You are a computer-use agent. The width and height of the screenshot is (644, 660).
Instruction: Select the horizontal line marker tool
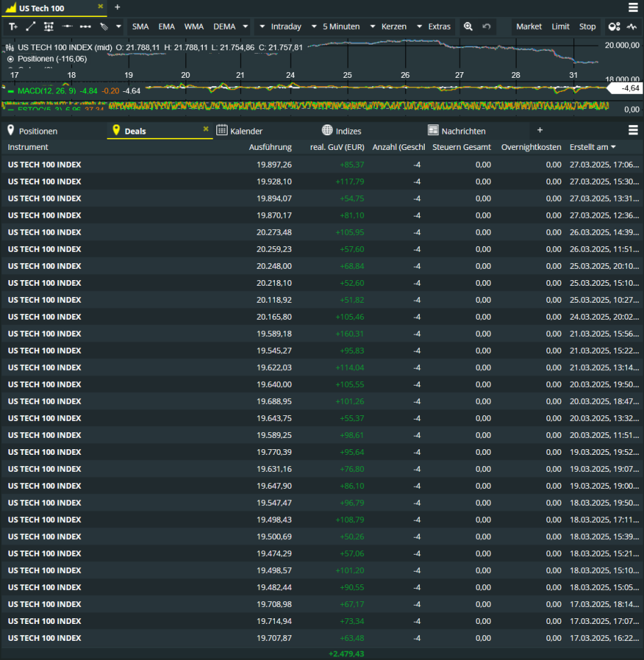click(67, 26)
